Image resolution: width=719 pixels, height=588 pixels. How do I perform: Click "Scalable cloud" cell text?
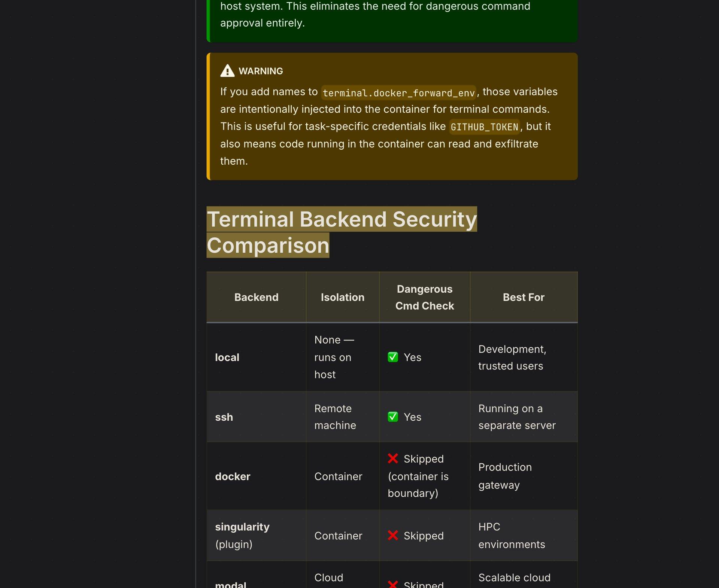tap(514, 578)
